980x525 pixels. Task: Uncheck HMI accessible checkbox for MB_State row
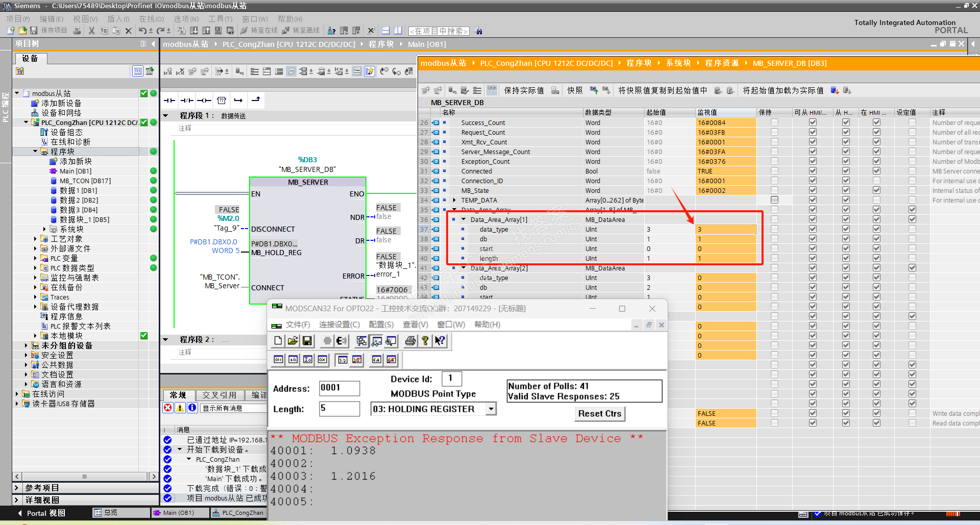[813, 191]
